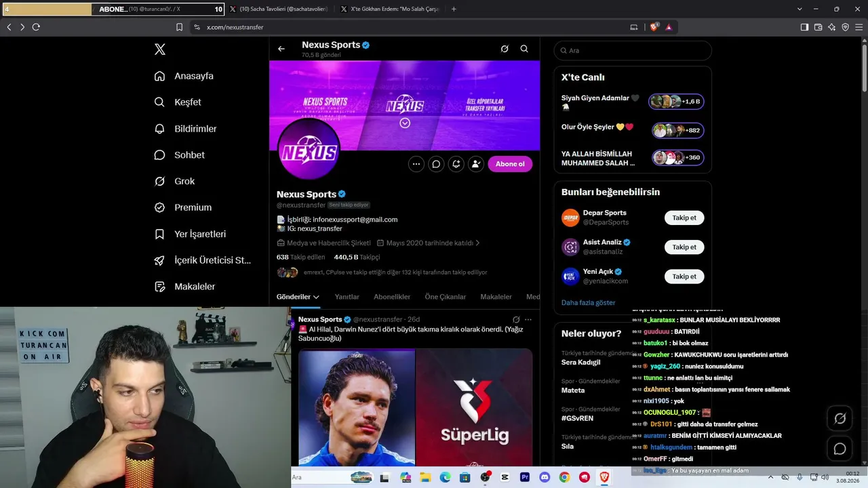Screen dimensions: 868x488
Task: Open the browser hamburger menu
Action: [859, 27]
